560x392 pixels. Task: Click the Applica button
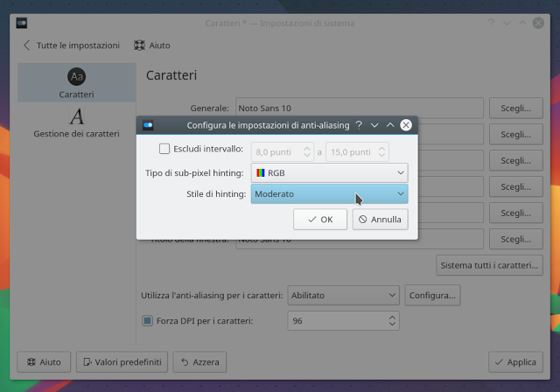(x=515, y=362)
